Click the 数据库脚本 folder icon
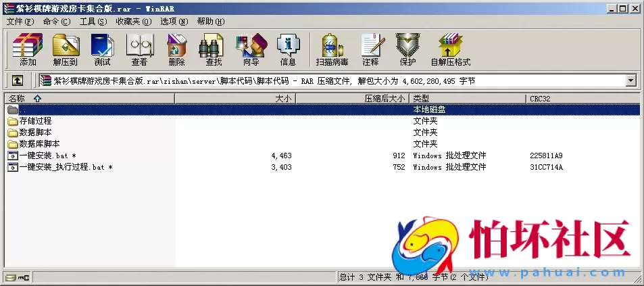This screenshot has height=286, width=644. click(13, 144)
